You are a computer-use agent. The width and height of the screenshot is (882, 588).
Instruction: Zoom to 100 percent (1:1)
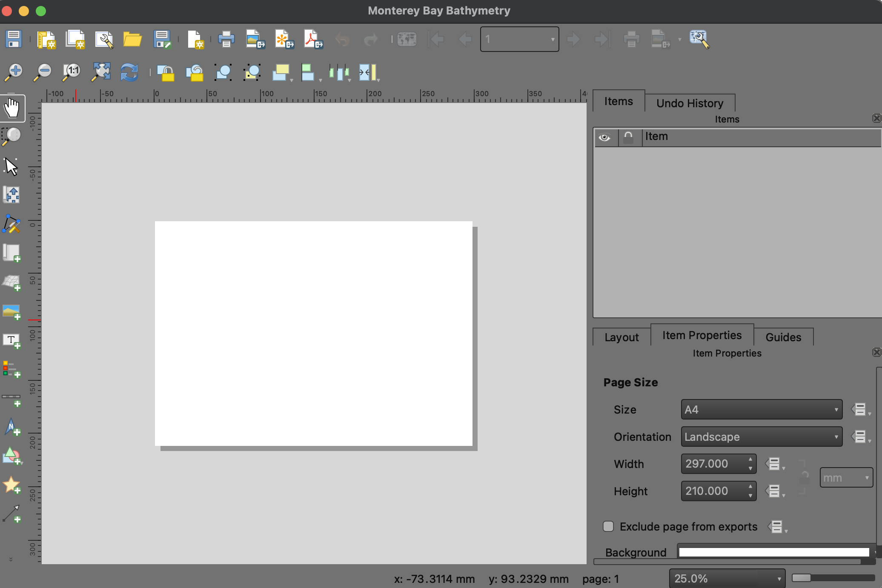click(72, 72)
